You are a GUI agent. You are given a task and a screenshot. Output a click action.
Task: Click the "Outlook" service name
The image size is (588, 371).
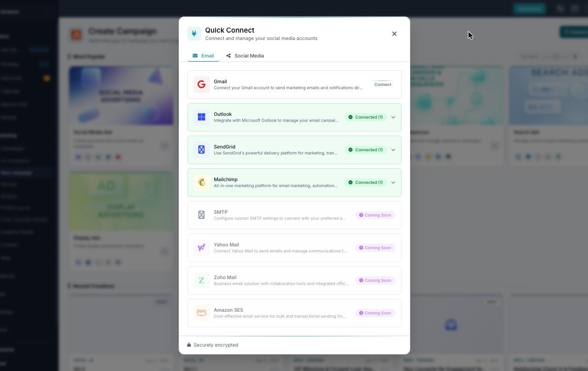click(x=223, y=114)
